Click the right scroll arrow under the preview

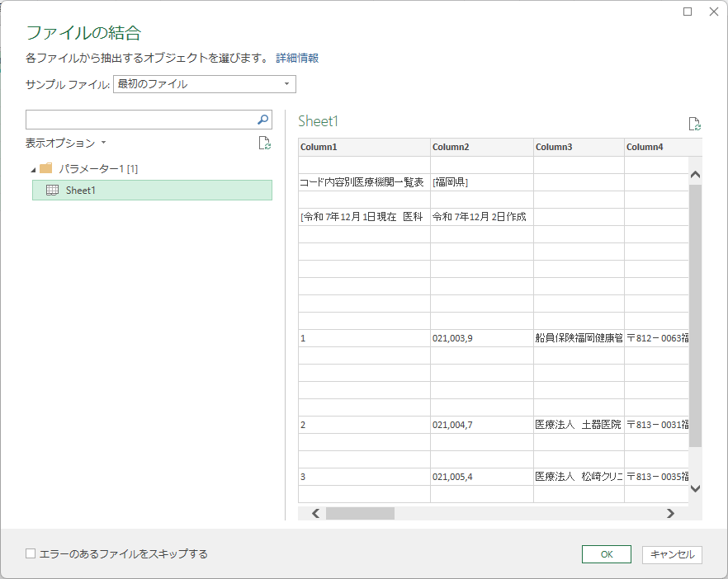tap(672, 513)
